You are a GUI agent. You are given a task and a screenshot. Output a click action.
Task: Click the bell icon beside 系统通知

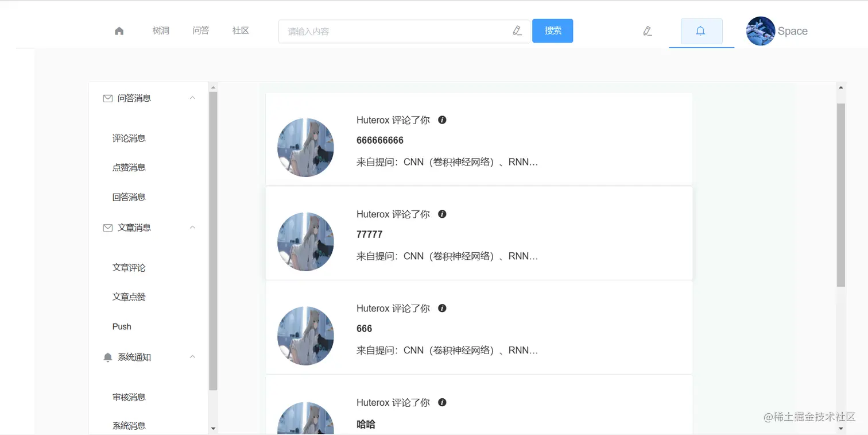[107, 357]
